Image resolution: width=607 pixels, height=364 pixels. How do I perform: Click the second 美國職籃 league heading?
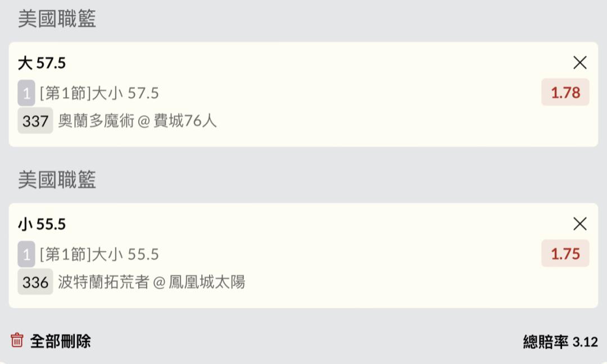(x=57, y=180)
